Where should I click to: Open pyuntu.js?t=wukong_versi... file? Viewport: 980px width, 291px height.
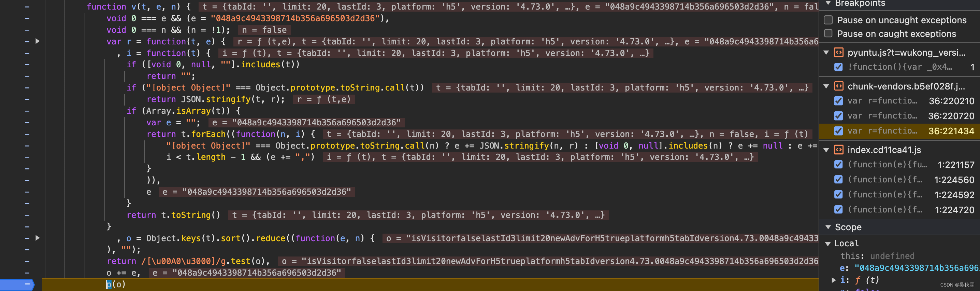(907, 53)
